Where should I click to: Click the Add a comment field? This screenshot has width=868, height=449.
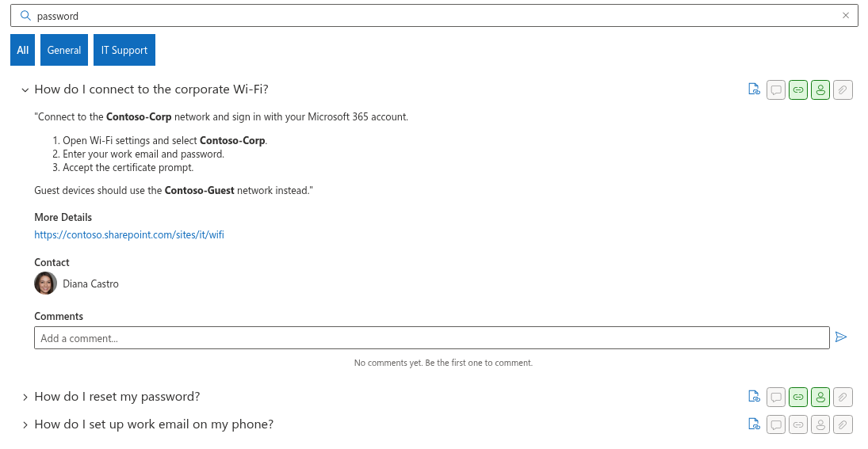click(x=432, y=338)
